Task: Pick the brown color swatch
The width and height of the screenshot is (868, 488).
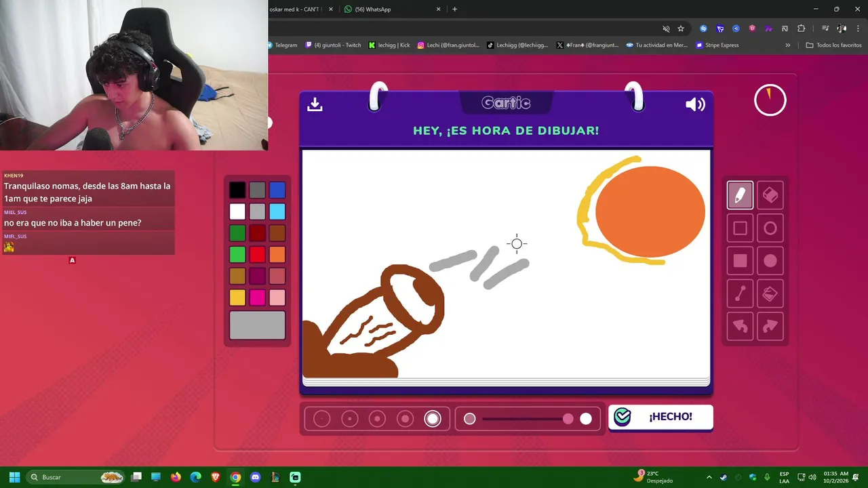Action: (x=277, y=233)
